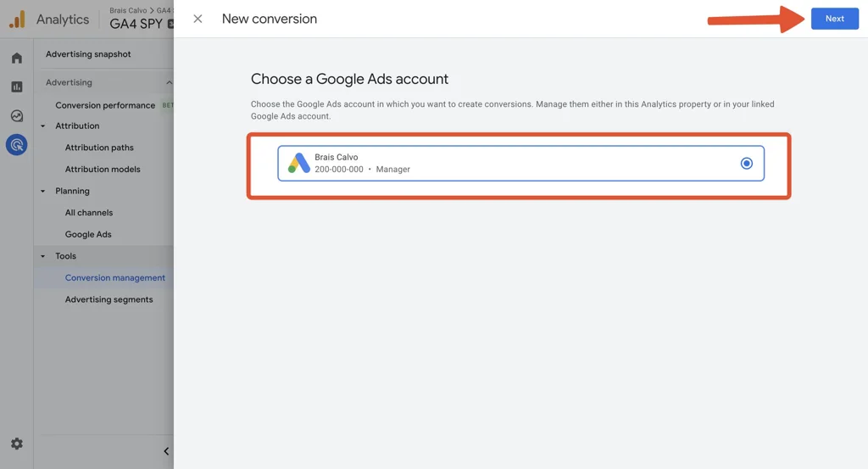
Task: Open Advertising target icon in left rail
Action: point(17,145)
